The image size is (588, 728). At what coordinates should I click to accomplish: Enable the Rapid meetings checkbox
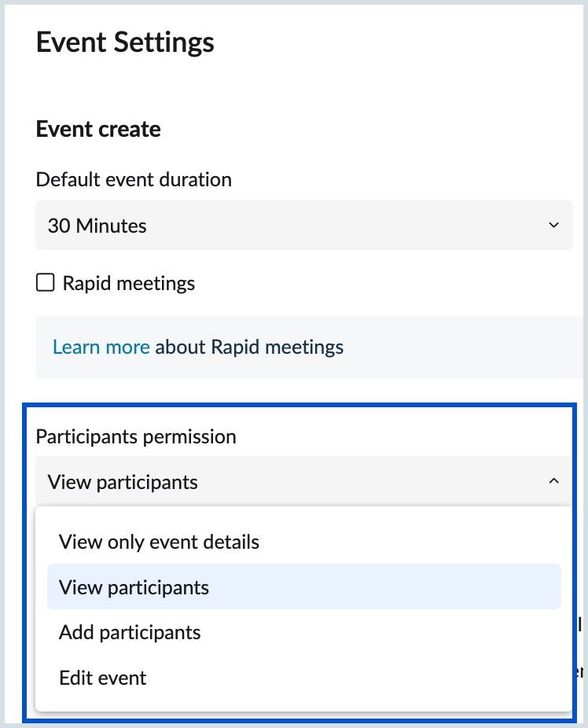click(46, 283)
